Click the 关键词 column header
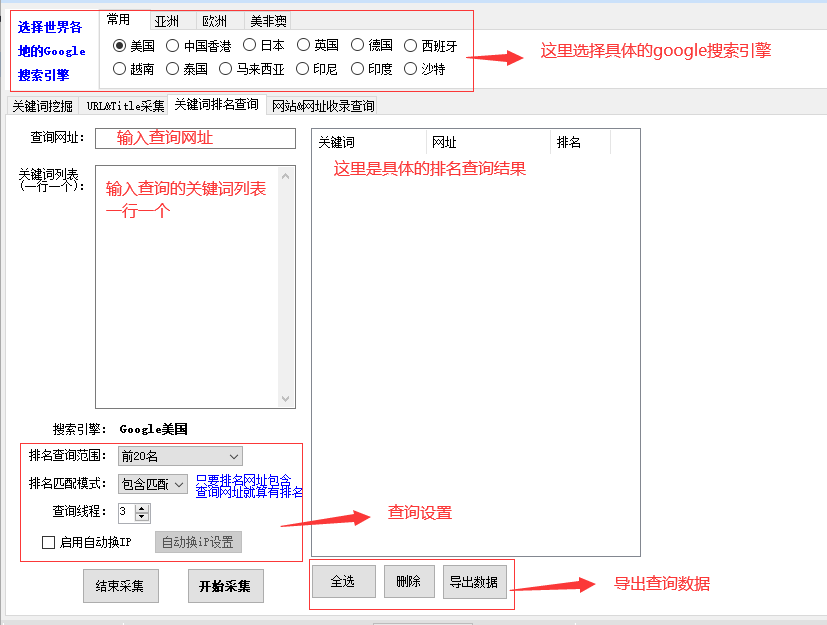This screenshot has height=625, width=827. [x=369, y=142]
